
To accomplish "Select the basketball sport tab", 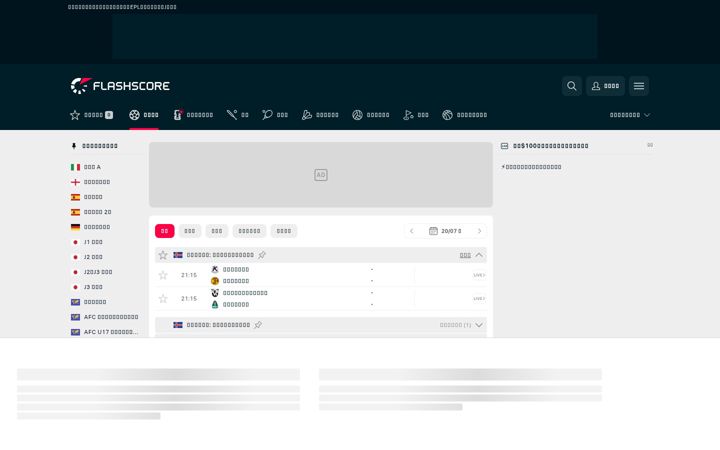I will point(464,115).
